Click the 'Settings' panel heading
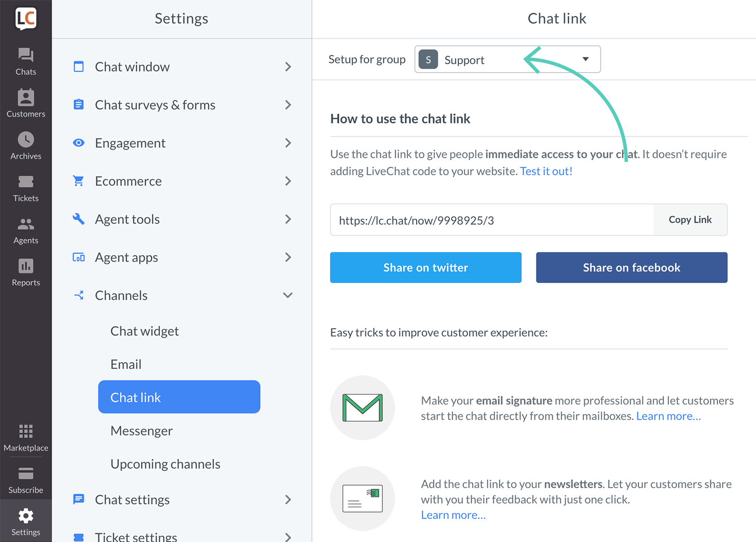Image resolution: width=756 pixels, height=542 pixels. [181, 19]
